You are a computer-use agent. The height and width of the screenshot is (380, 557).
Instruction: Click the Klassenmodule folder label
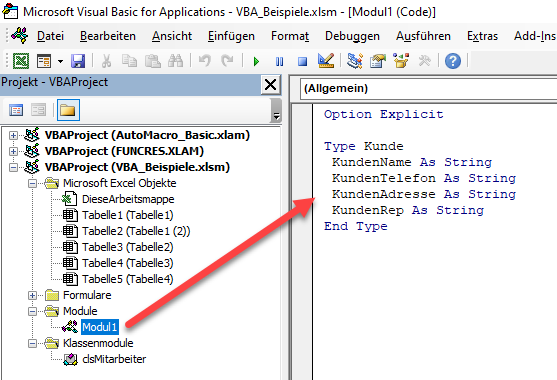tap(98, 343)
